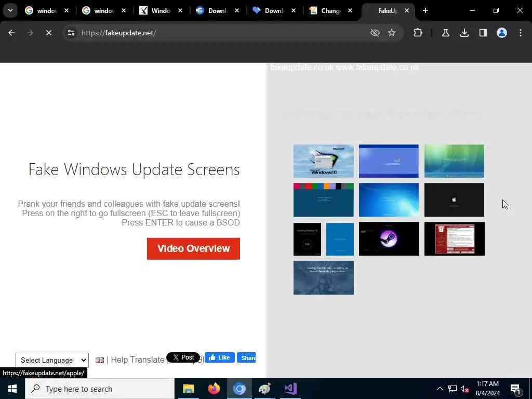Open the notification center icon

point(516,389)
